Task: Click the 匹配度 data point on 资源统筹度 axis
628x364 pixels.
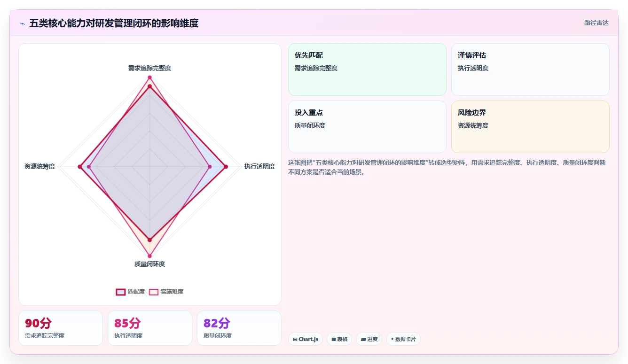Action: click(80, 167)
